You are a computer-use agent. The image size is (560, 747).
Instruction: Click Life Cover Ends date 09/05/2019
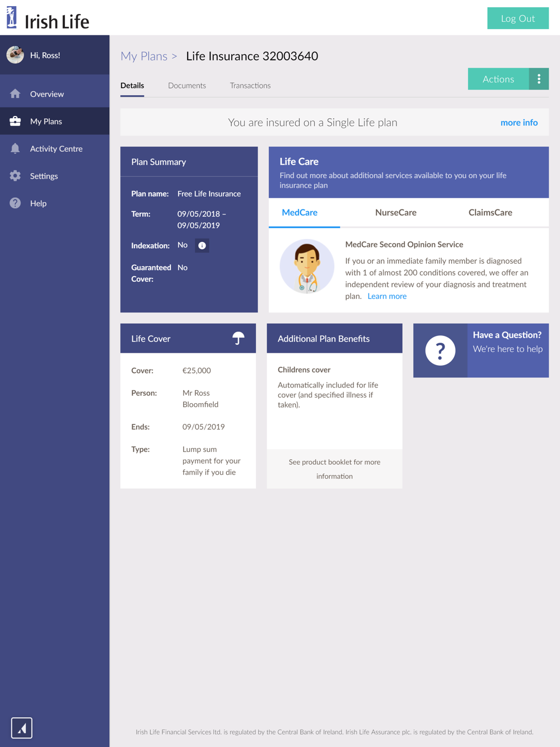[203, 427]
